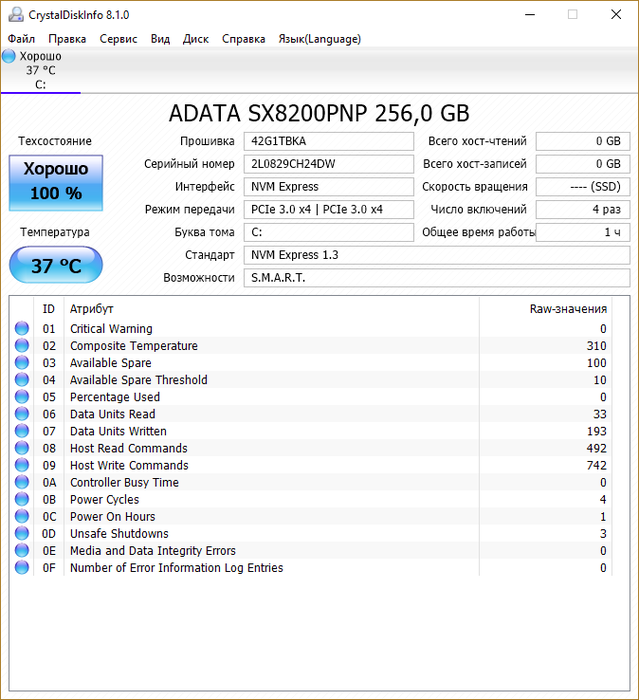Click status icon for Composite Temperature row
The width and height of the screenshot is (639, 700).
tap(22, 345)
